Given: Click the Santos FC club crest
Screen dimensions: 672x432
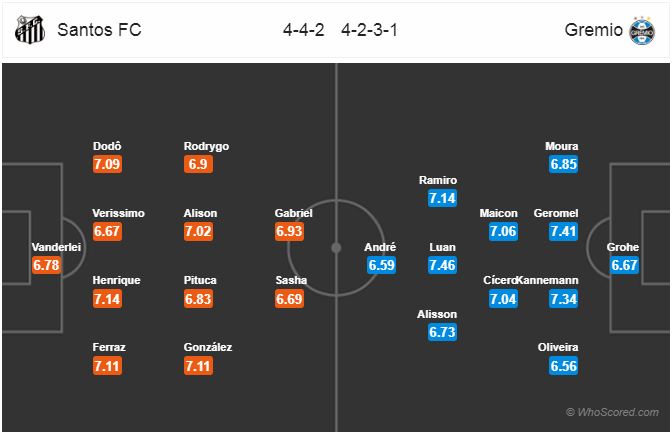Looking at the screenshot, I should (x=28, y=29).
